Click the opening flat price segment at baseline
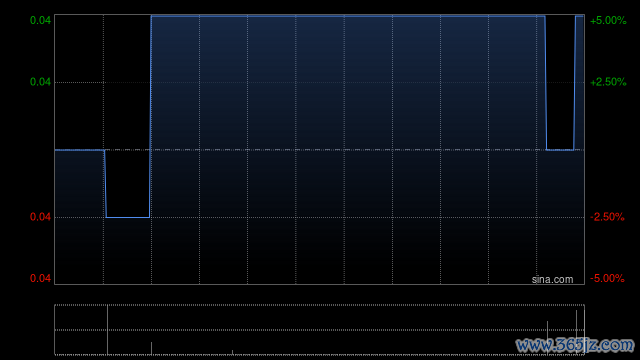Screen dimensions: 640x360 80,150
